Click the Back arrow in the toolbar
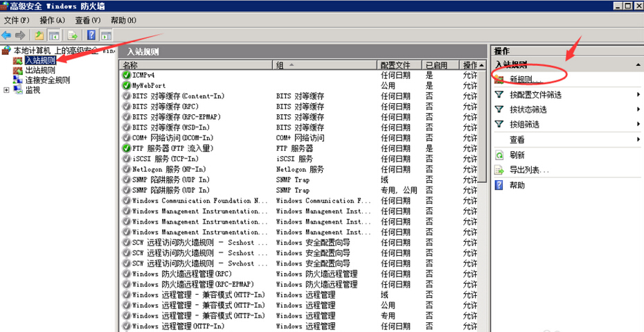This screenshot has height=332, width=644. pyautogui.click(x=6, y=35)
